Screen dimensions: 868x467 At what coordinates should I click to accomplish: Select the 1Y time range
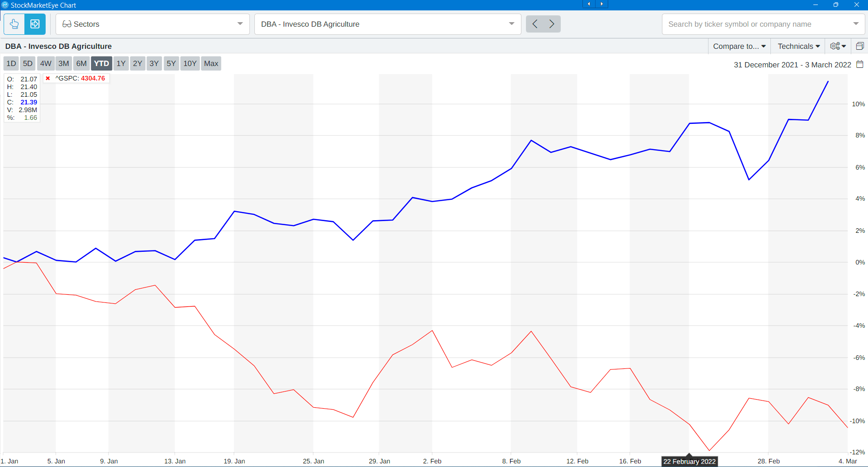pyautogui.click(x=121, y=63)
